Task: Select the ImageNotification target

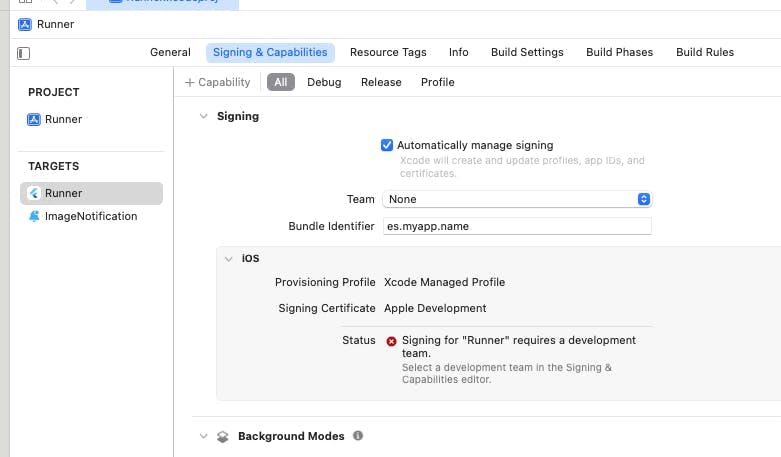Action: pyautogui.click(x=90, y=216)
